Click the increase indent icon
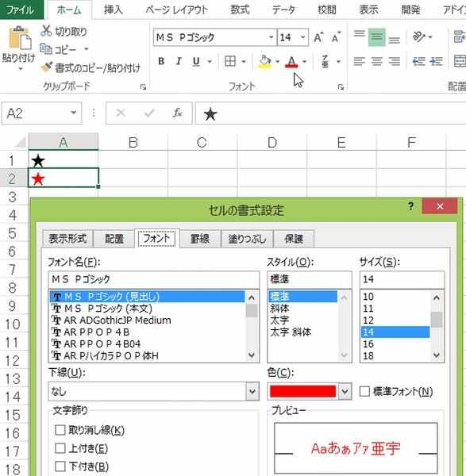 coord(436,61)
